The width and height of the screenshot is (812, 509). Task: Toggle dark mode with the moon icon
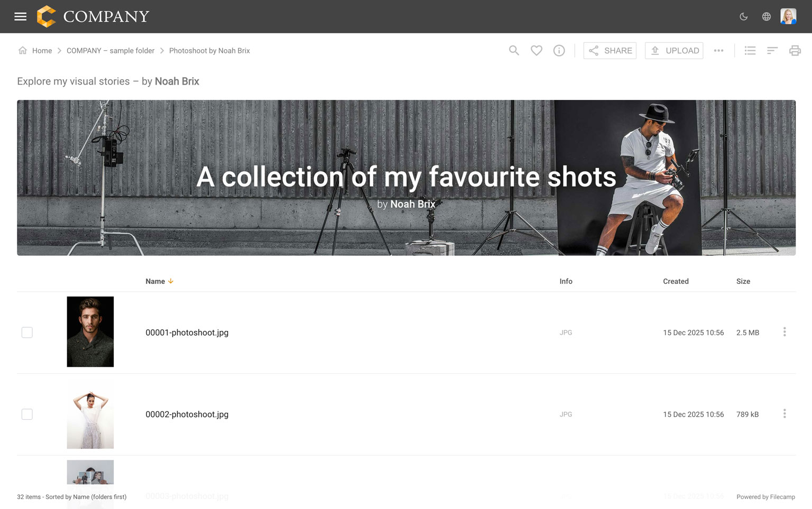(x=743, y=16)
